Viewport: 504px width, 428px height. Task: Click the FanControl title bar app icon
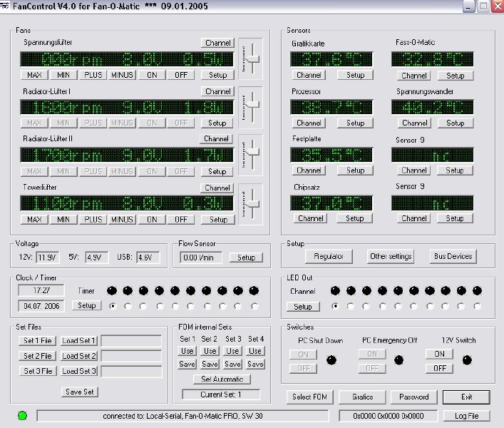(x=4, y=6)
